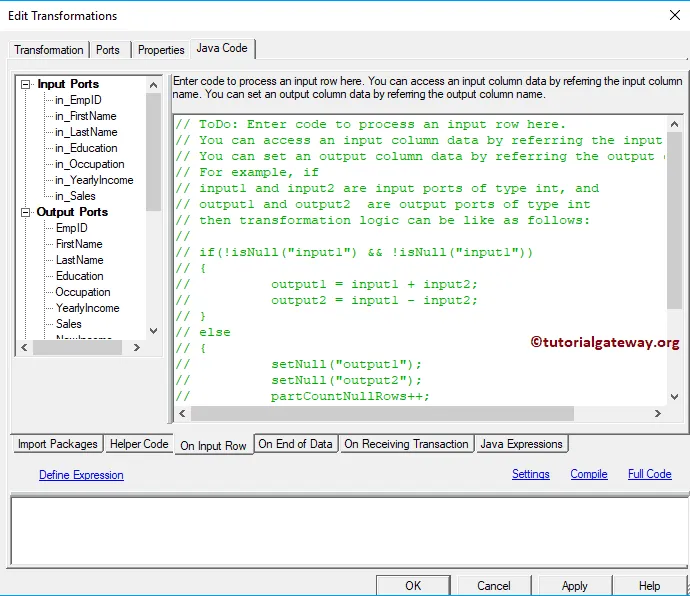
Task: Select in_YearlyIncome in the ports tree
Action: click(x=94, y=180)
